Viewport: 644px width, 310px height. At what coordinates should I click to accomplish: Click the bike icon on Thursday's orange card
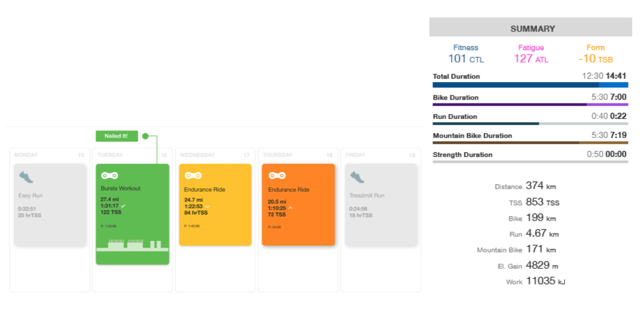pyautogui.click(x=277, y=176)
